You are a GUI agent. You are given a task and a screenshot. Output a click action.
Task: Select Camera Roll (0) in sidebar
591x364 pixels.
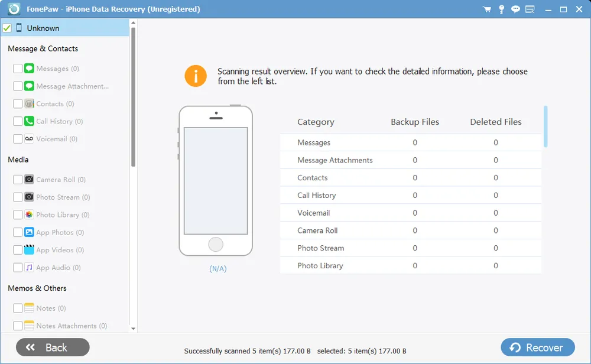[x=61, y=180]
